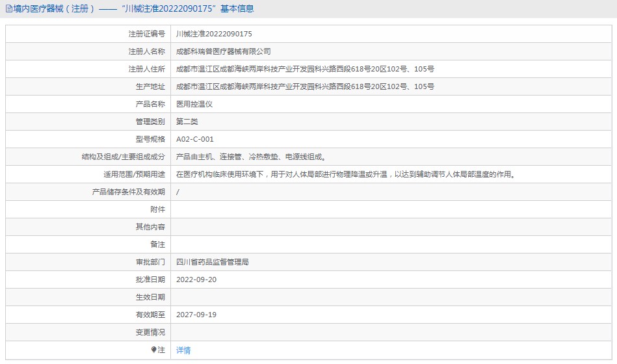Image resolution: width=617 pixels, height=364 pixels.
Task: Open the 详情 details link
Action: 183,350
